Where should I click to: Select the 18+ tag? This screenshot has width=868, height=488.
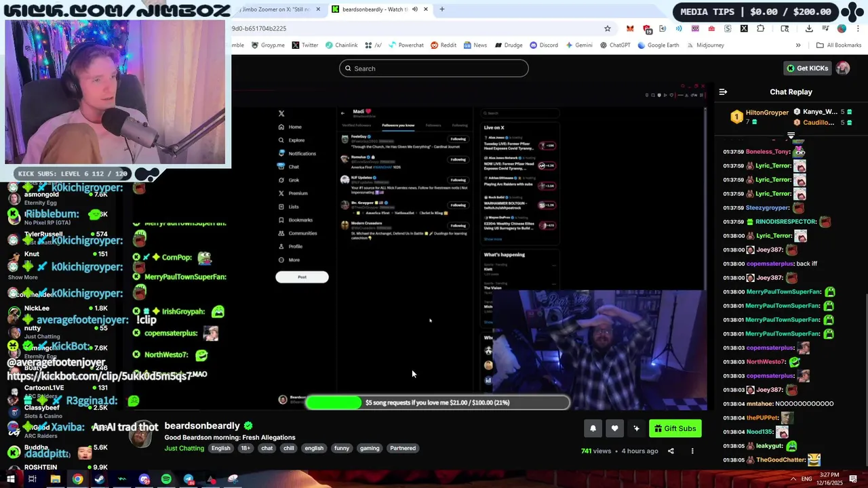click(245, 448)
